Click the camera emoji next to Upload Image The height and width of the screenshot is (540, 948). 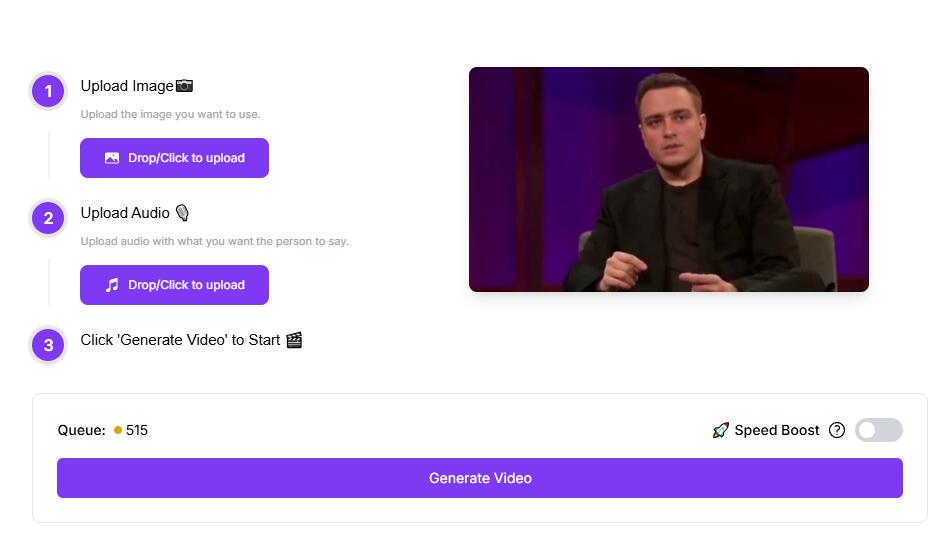coord(184,86)
